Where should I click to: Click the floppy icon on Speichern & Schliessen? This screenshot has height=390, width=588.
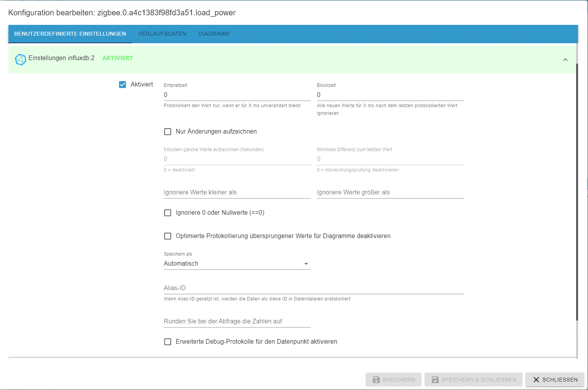435,380
